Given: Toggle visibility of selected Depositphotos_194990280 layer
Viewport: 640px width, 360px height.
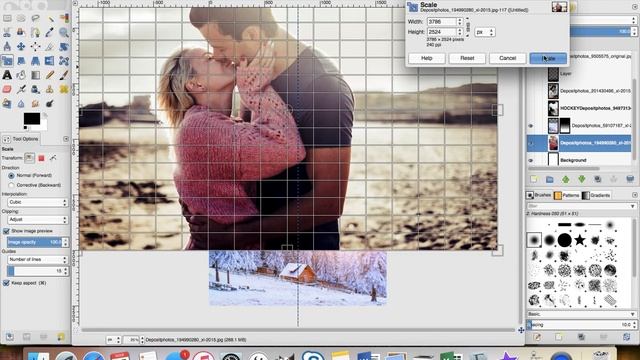Looking at the screenshot, I should [531, 143].
